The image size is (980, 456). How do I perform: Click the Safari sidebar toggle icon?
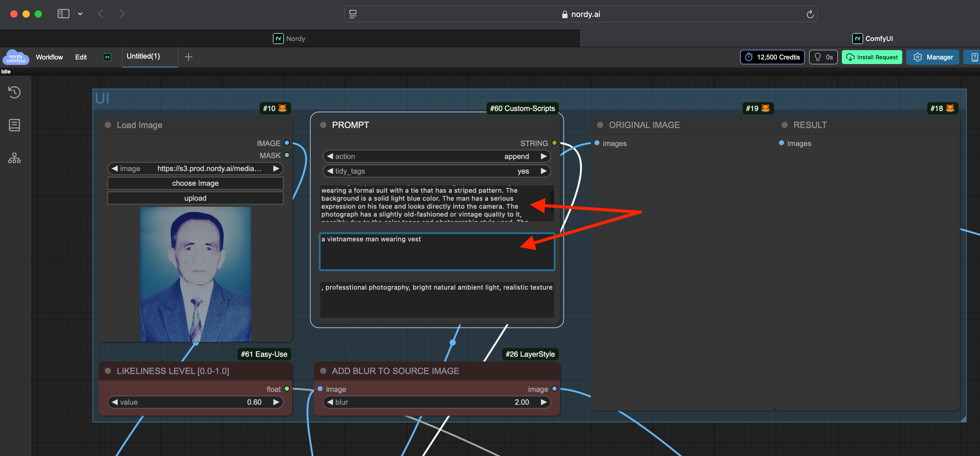pos(63,14)
